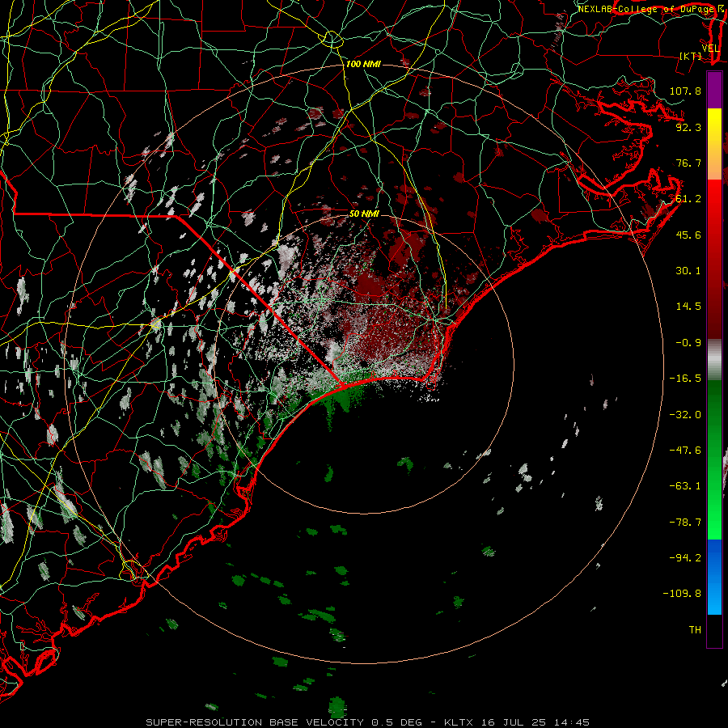728x728 pixels.
Task: Click the VEL legend title
Action: coord(710,49)
